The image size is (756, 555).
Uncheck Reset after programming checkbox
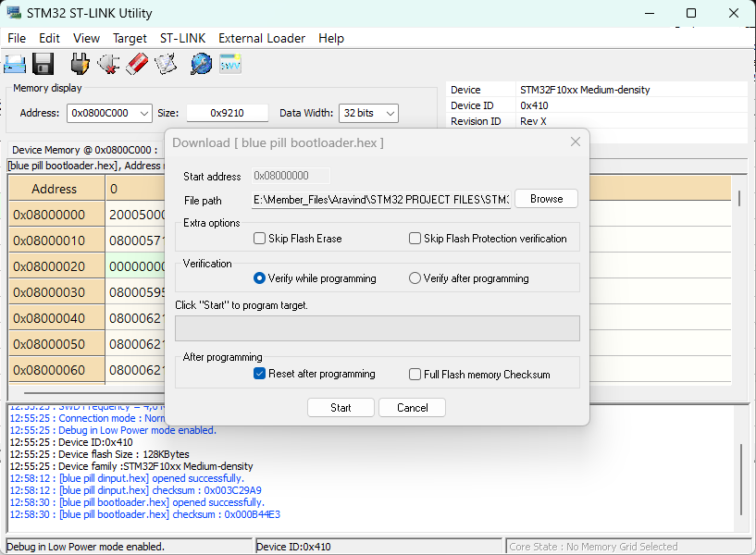(x=259, y=374)
